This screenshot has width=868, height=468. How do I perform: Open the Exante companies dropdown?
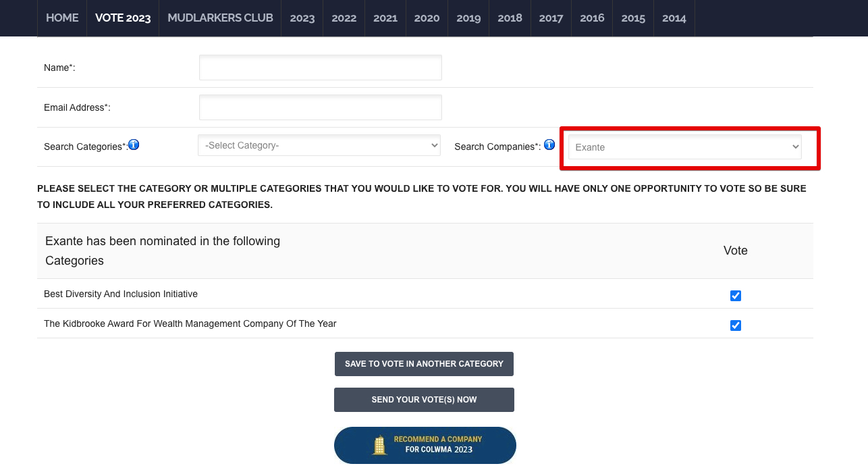click(685, 147)
